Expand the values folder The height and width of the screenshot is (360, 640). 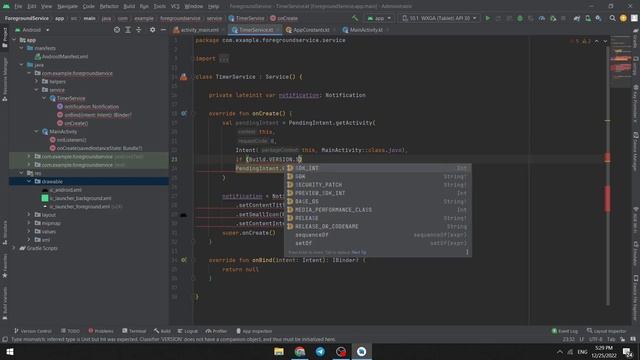pyautogui.click(x=29, y=231)
